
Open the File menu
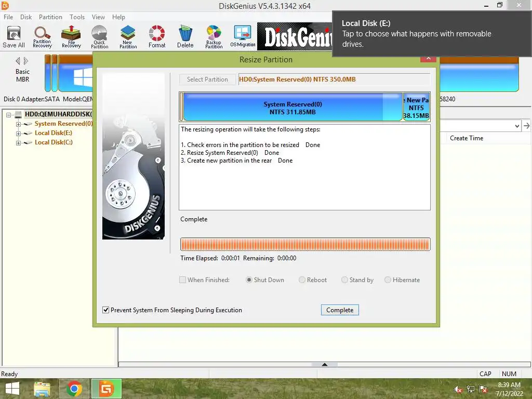pyautogui.click(x=8, y=17)
